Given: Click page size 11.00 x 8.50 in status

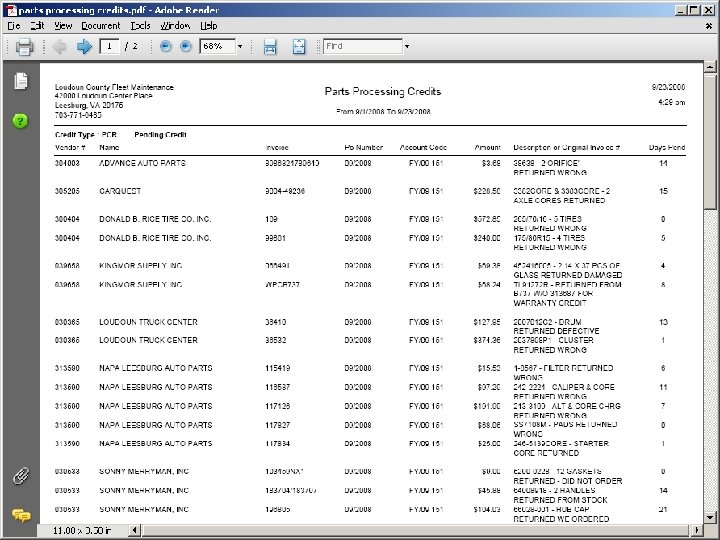Looking at the screenshot, I should [82, 530].
